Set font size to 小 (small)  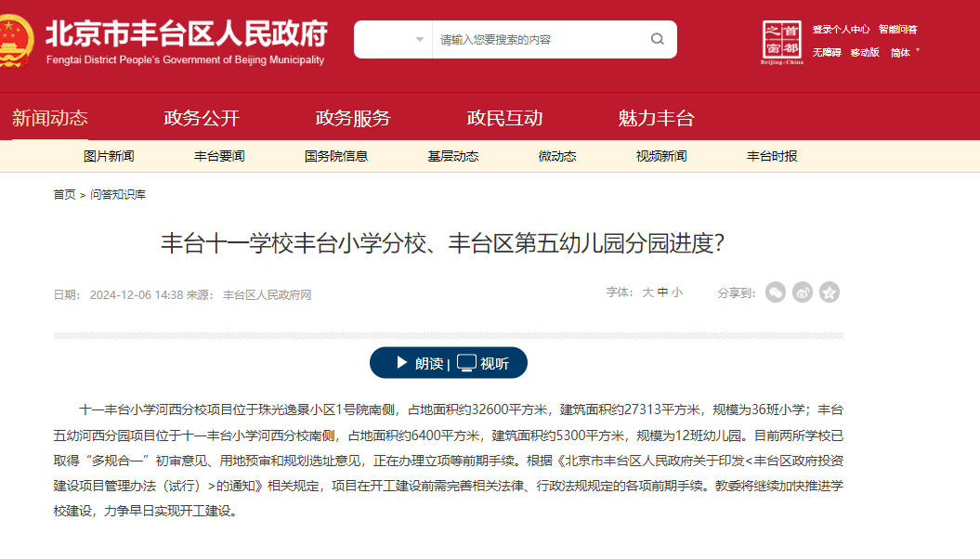(x=676, y=292)
